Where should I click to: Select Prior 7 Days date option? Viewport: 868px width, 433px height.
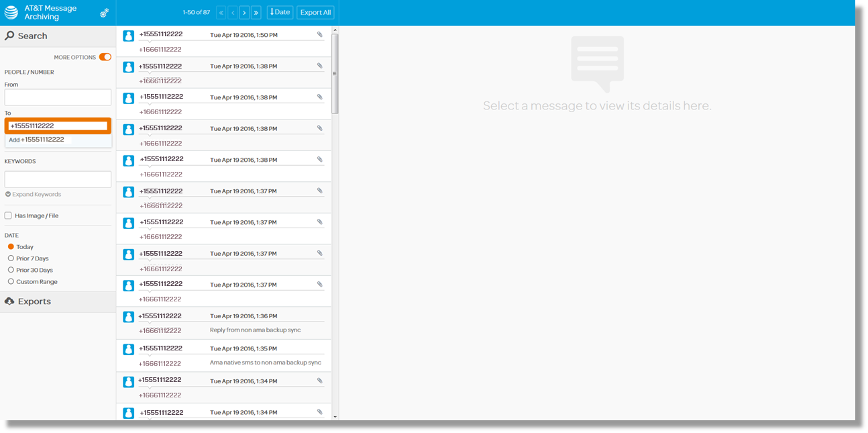11,258
